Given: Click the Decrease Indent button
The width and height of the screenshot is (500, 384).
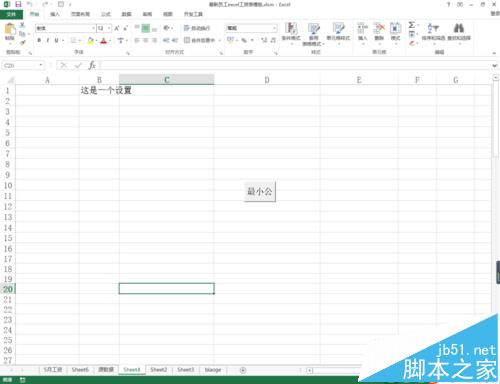Looking at the screenshot, I should tap(166, 40).
